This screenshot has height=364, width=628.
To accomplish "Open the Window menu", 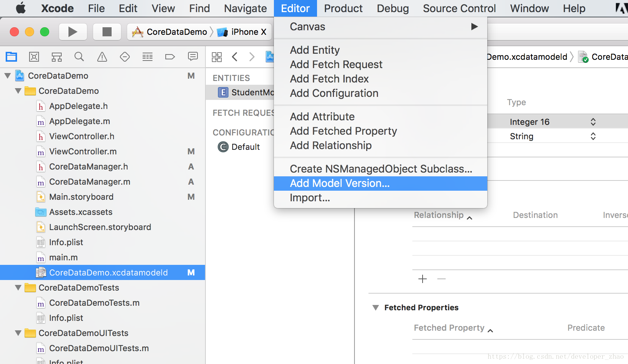I will pos(529,8).
